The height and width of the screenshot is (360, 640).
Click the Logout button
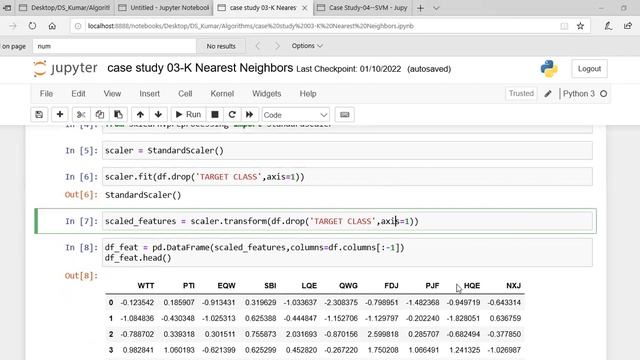tap(589, 69)
